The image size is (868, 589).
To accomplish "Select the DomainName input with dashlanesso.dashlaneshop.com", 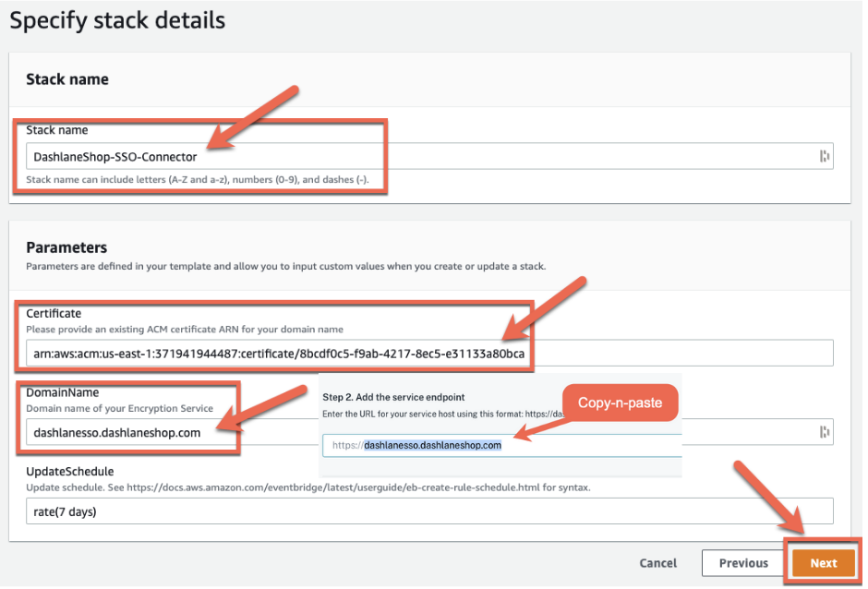I will [429, 432].
